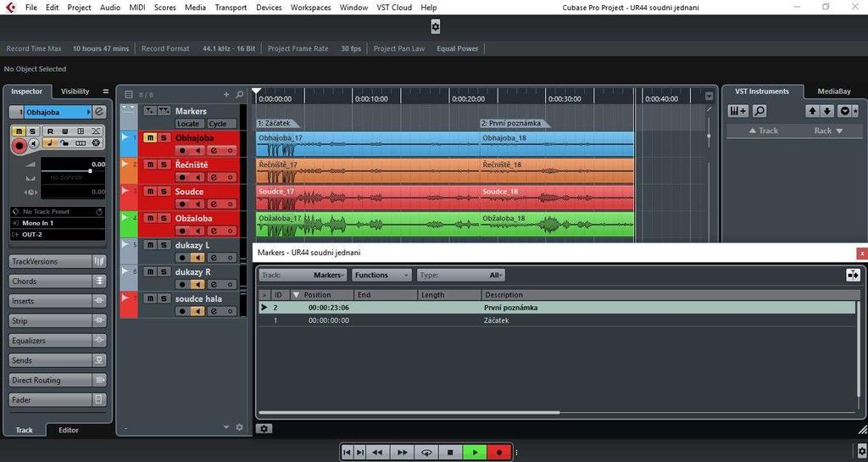The height and width of the screenshot is (462, 868).
Task: Click the Inspector lanes display button
Action: point(81,143)
